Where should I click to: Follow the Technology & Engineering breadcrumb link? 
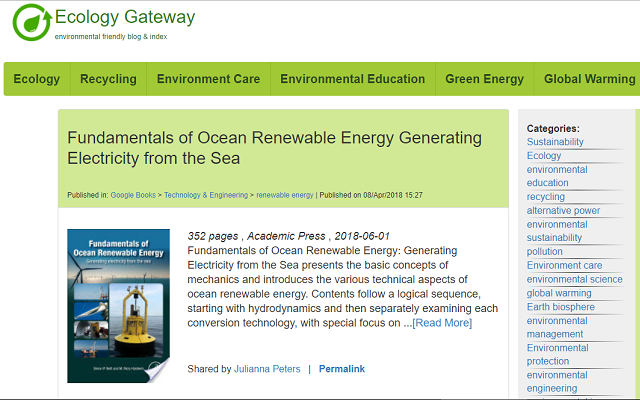(206, 195)
